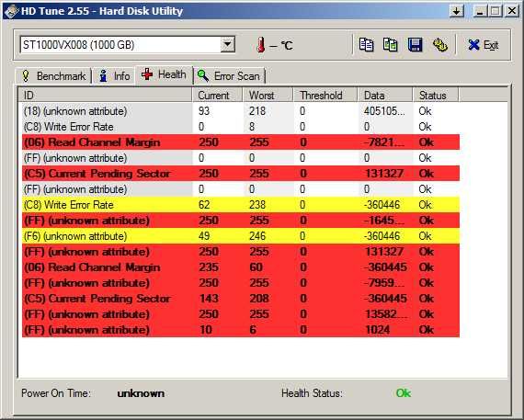Save screenshot with floppy disk icon
Screen dimensions: 524x420
[415, 45]
